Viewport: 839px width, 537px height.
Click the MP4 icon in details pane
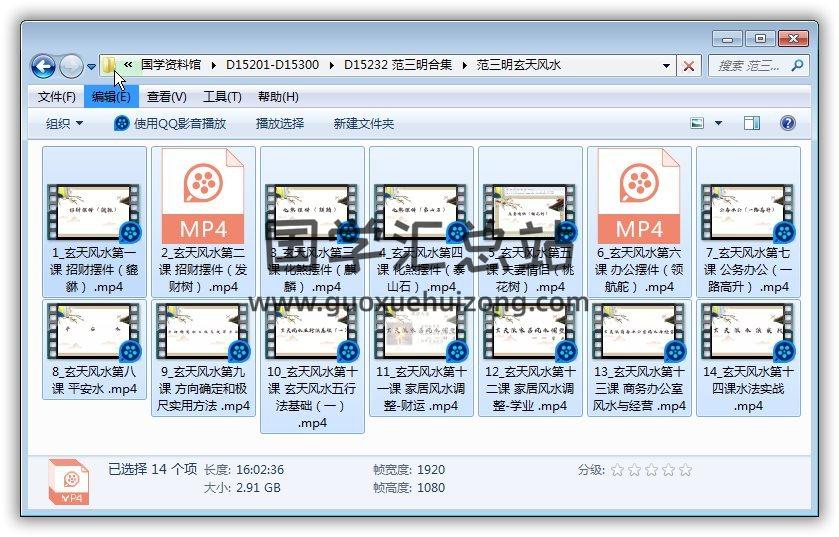click(x=68, y=482)
